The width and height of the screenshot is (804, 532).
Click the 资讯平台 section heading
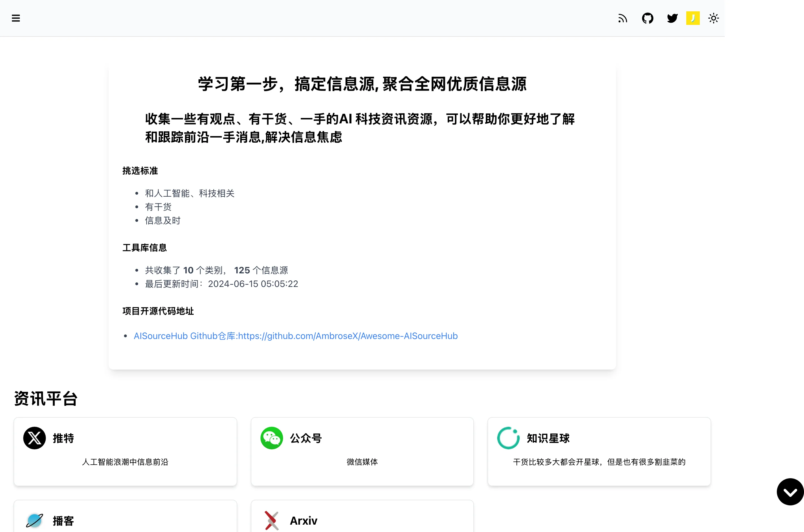(46, 398)
